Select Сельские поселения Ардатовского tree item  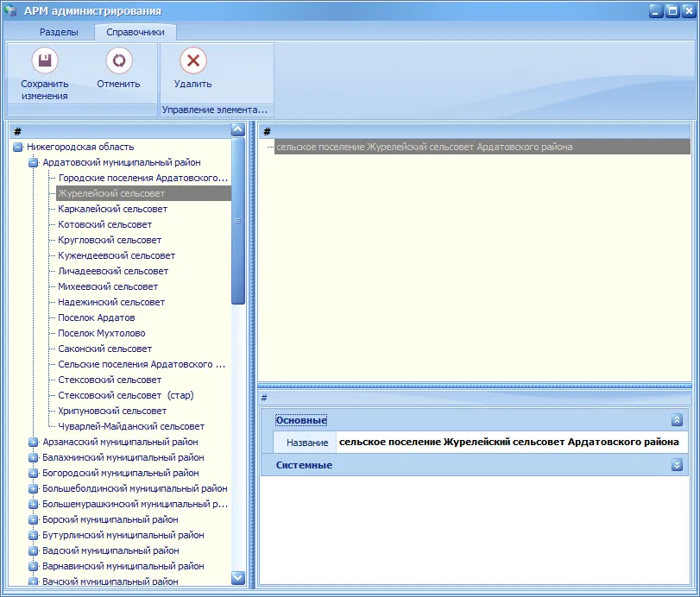click(142, 364)
